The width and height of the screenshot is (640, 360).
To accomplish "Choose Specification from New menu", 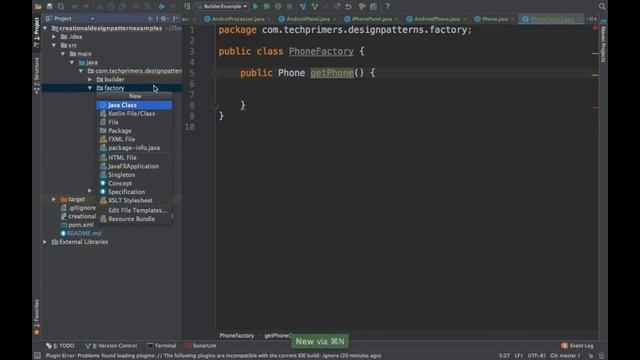I will [134, 192].
